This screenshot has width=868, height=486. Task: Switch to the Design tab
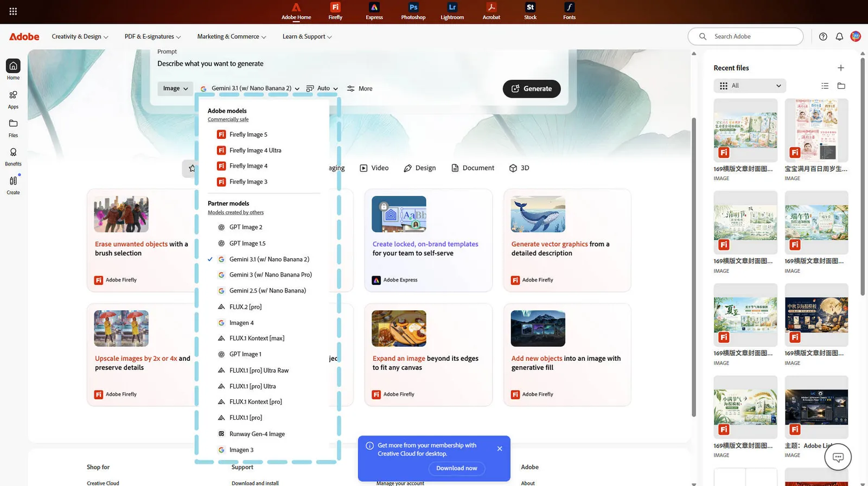coord(420,168)
